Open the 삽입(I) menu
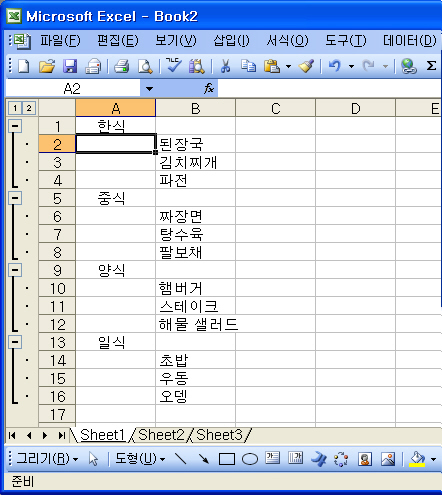 (x=231, y=41)
